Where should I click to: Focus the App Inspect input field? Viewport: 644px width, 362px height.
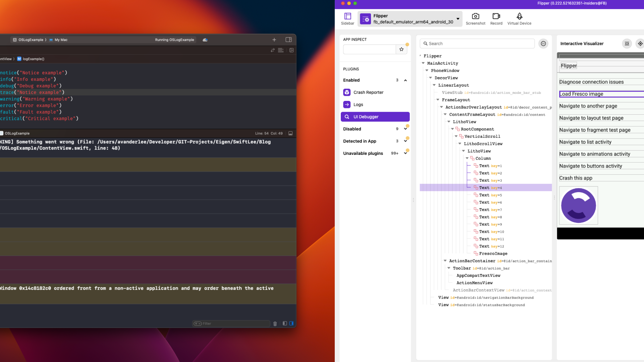pyautogui.click(x=369, y=49)
